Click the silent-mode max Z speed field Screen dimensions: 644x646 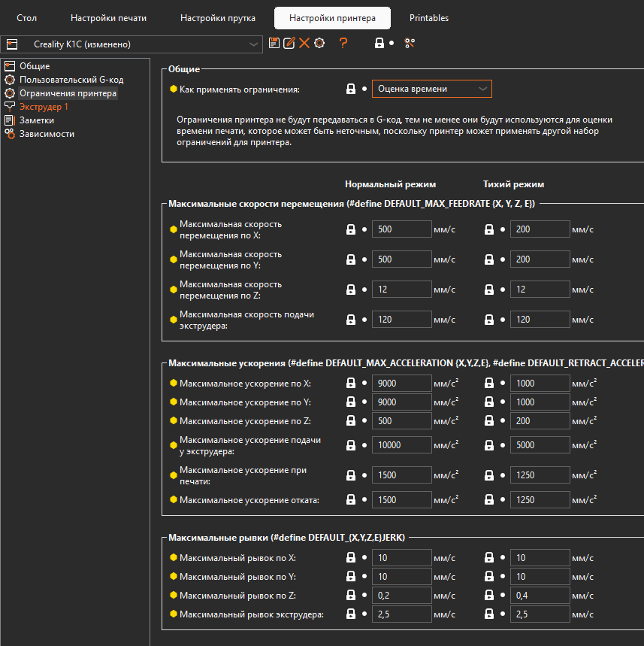(x=540, y=290)
